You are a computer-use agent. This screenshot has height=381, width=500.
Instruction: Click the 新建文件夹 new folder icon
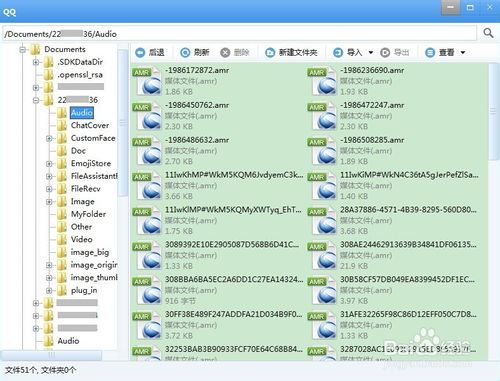(270, 52)
